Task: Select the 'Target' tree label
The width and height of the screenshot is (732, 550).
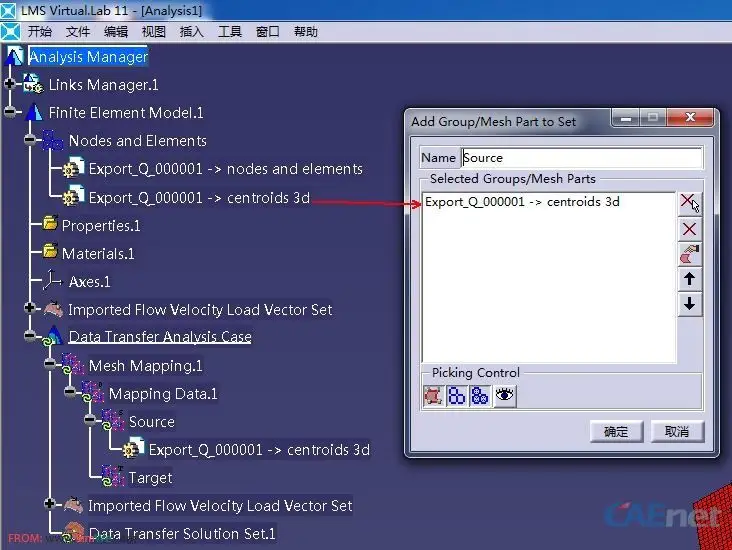Action: [150, 478]
